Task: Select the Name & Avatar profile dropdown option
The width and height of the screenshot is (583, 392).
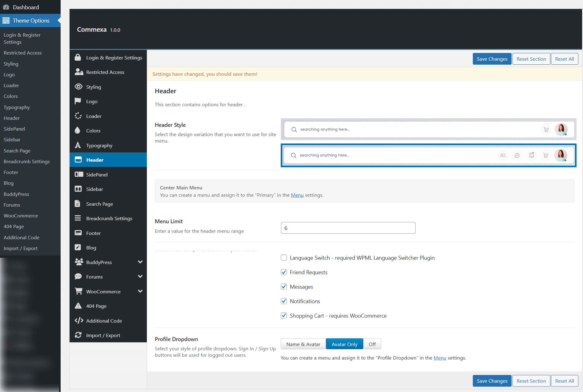Action: [x=303, y=344]
